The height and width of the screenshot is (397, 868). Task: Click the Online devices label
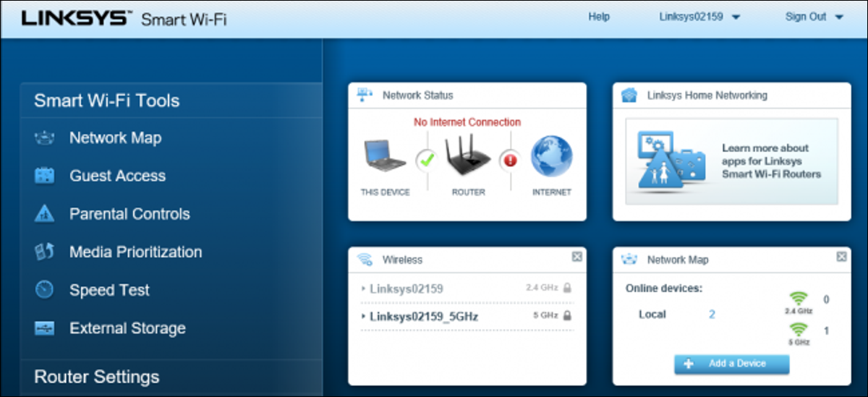click(664, 289)
